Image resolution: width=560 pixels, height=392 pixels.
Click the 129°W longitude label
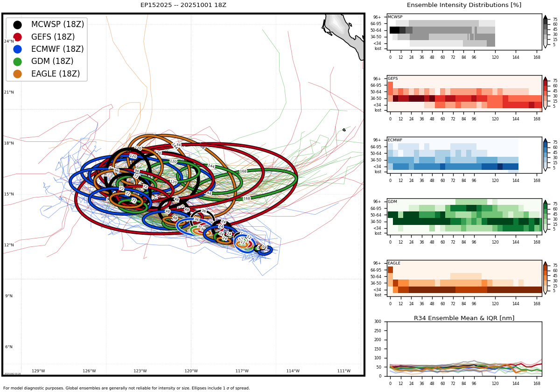click(x=38, y=371)
